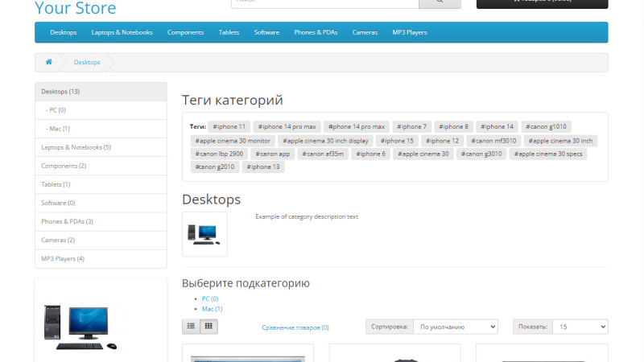The image size is (644, 362).
Task: Select Mac (1) sidebar subcategory
Action: (x=101, y=129)
